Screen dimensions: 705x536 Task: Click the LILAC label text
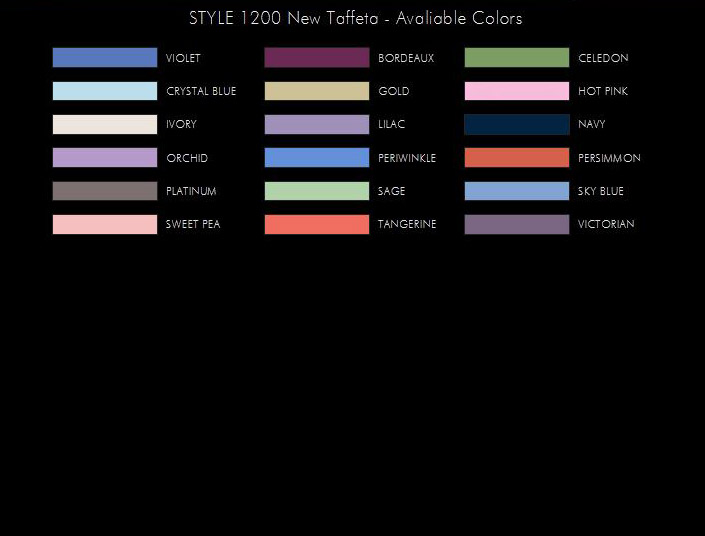(391, 124)
